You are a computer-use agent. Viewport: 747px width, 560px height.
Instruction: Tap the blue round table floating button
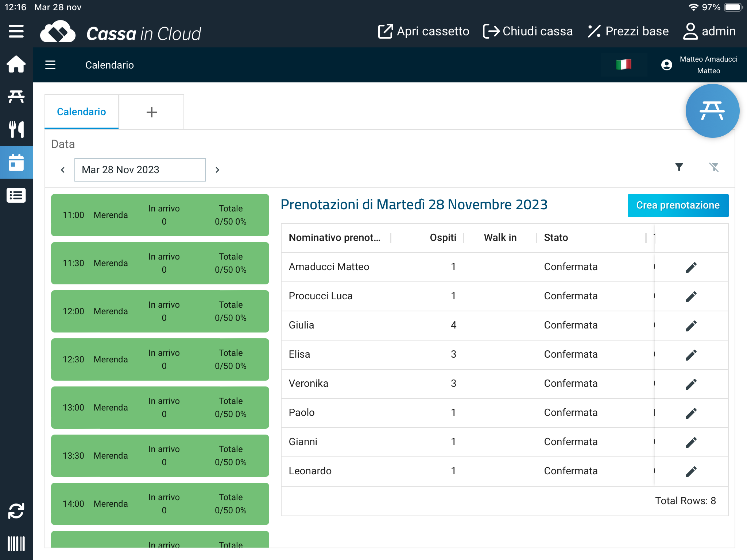(x=712, y=111)
